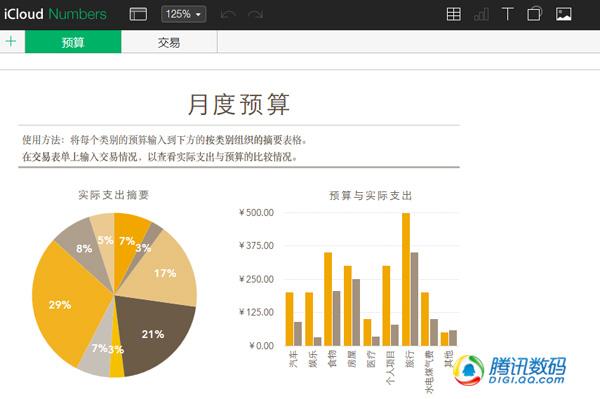Click the 个人项目 category label
The width and height of the screenshot is (600, 399).
390,367
